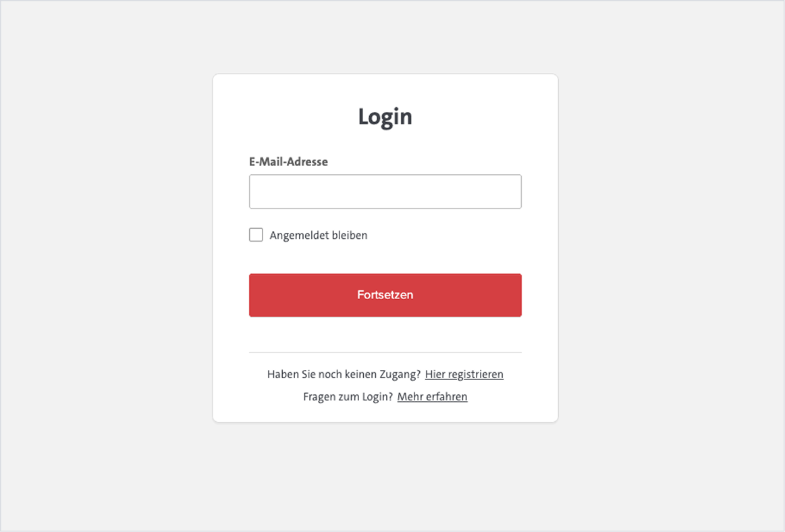The width and height of the screenshot is (785, 532).
Task: Select the underlined registrieren hyperlink
Action: [464, 374]
